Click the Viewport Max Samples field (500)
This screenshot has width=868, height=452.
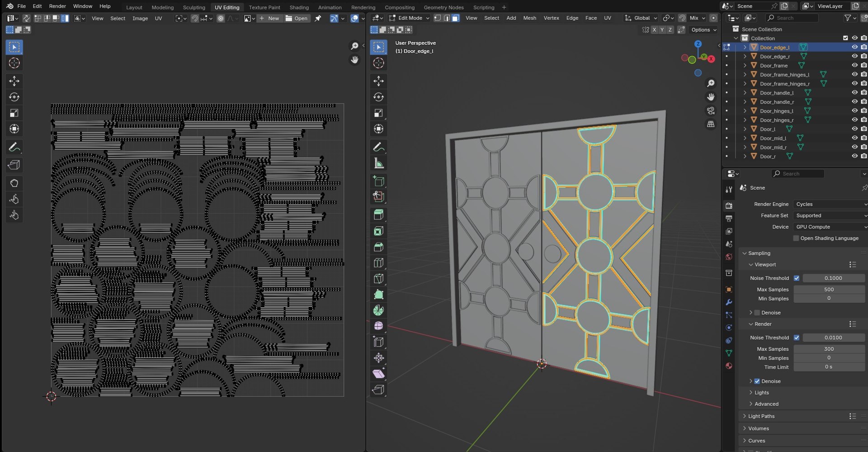point(829,290)
